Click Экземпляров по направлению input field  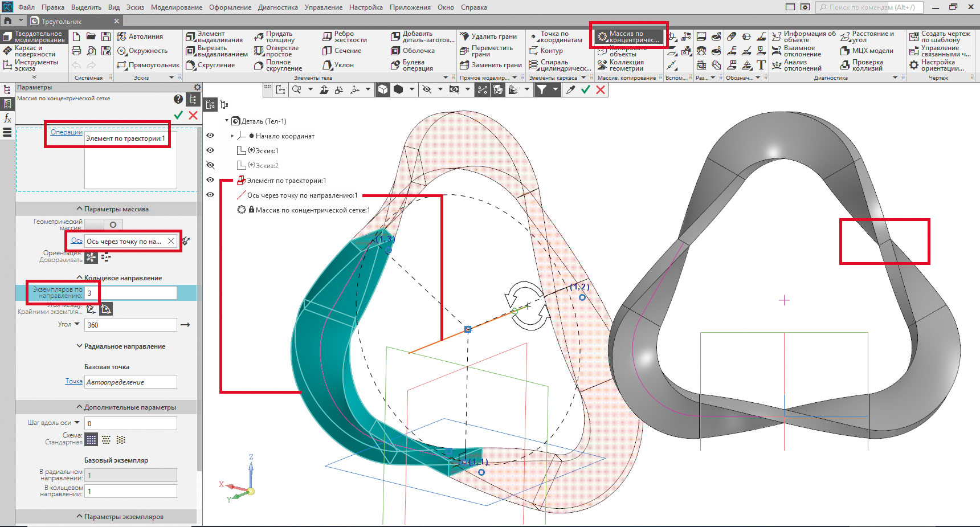pyautogui.click(x=130, y=293)
